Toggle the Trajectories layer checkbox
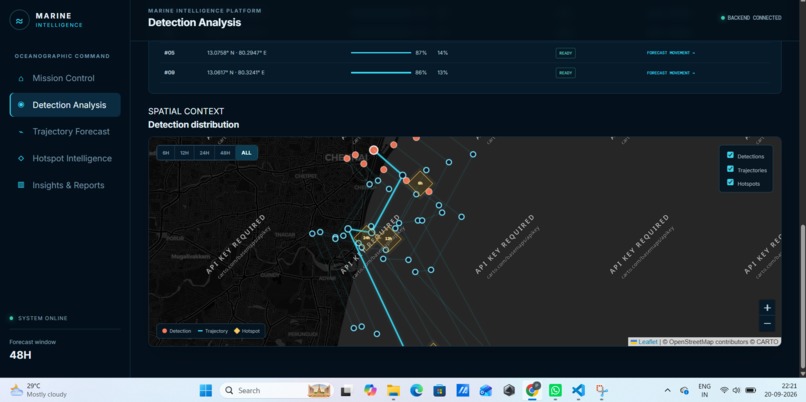This screenshot has height=402, width=806. tap(730, 169)
